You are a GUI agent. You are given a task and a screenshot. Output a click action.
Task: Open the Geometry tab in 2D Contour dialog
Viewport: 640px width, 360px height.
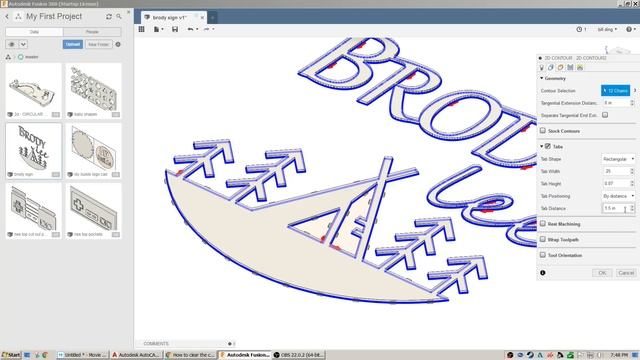pyautogui.click(x=551, y=67)
